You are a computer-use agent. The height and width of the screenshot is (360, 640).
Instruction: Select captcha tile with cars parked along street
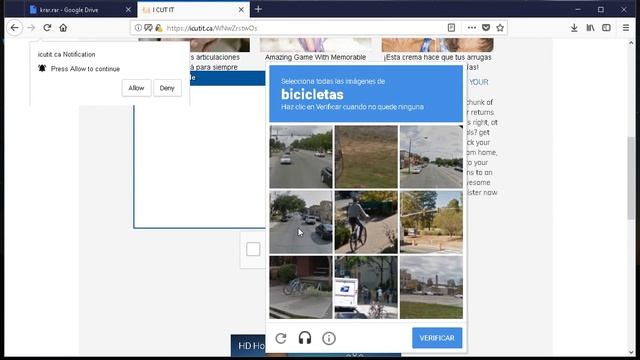[x=301, y=222]
